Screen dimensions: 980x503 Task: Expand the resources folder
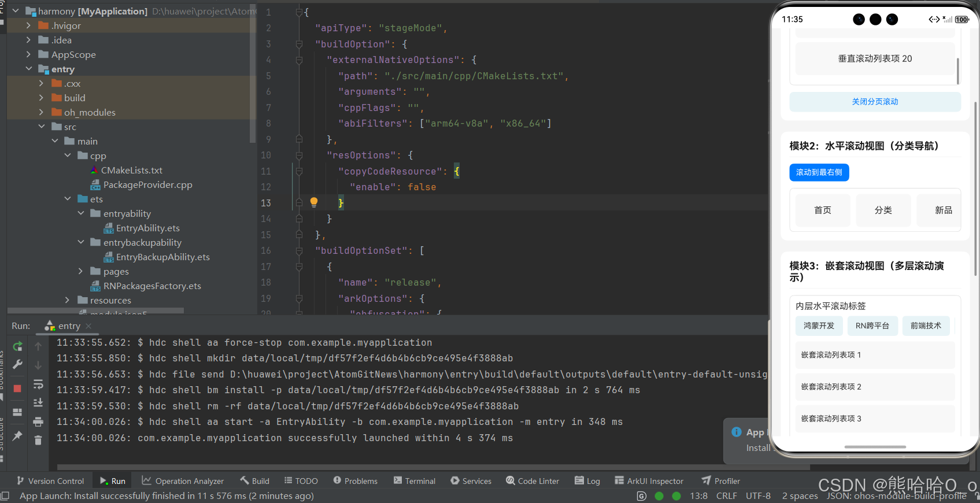coord(68,300)
